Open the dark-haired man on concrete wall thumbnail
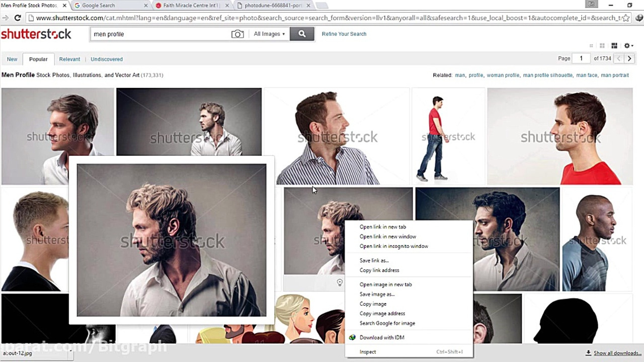 point(516,240)
